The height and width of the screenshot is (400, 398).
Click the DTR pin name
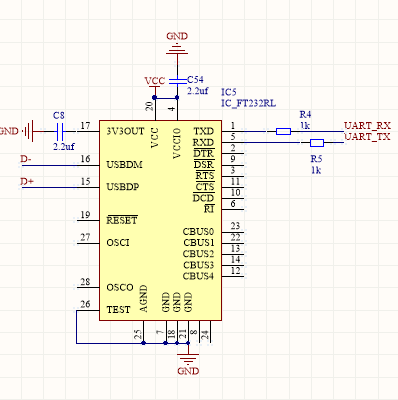coord(204,154)
